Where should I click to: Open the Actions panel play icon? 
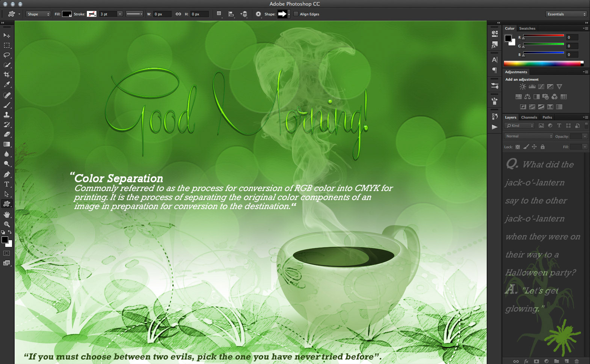pos(495,127)
